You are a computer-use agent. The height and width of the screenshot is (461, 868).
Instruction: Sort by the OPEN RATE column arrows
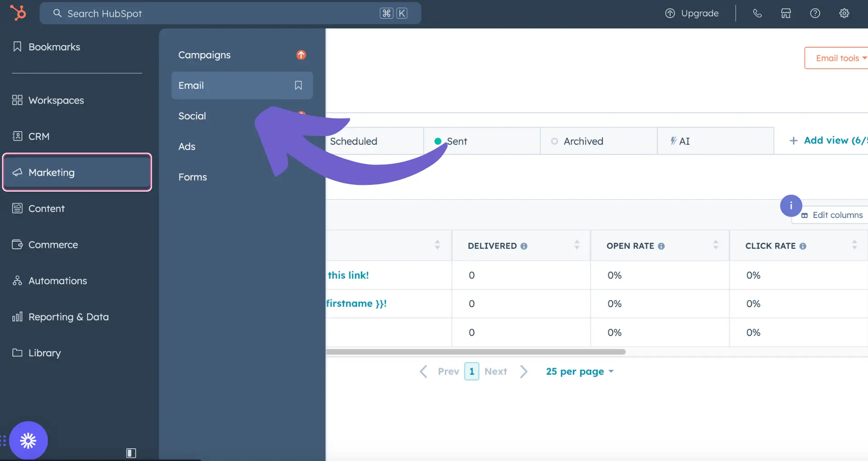[716, 245]
